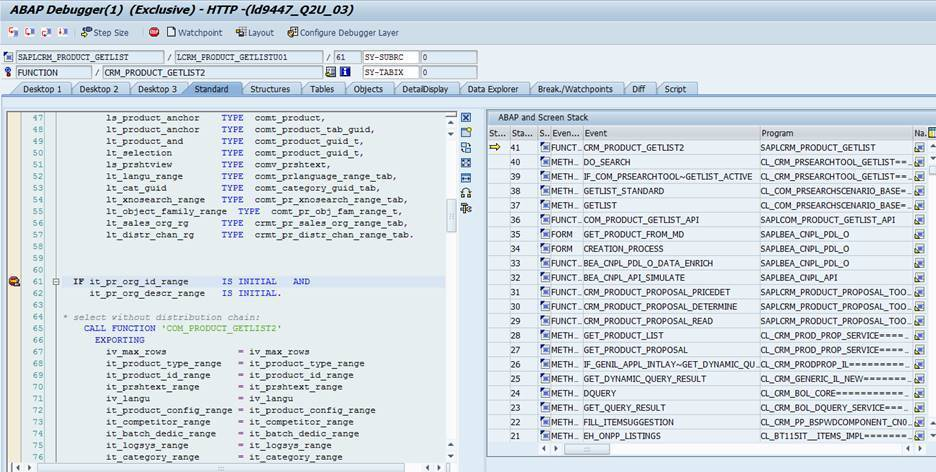Click source line 65 CALL FUNCTION 'COM_PRODUCT_GETLIST2'
The height and width of the screenshot is (472, 936).
tap(182, 328)
